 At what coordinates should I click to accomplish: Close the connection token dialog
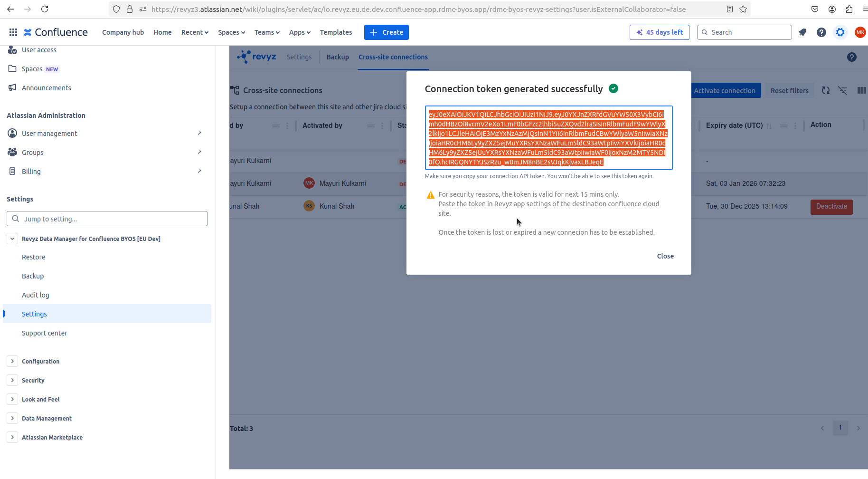click(x=665, y=256)
